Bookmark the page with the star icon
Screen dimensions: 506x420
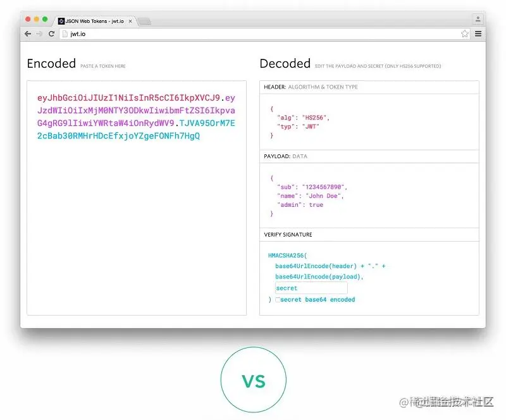pos(464,34)
